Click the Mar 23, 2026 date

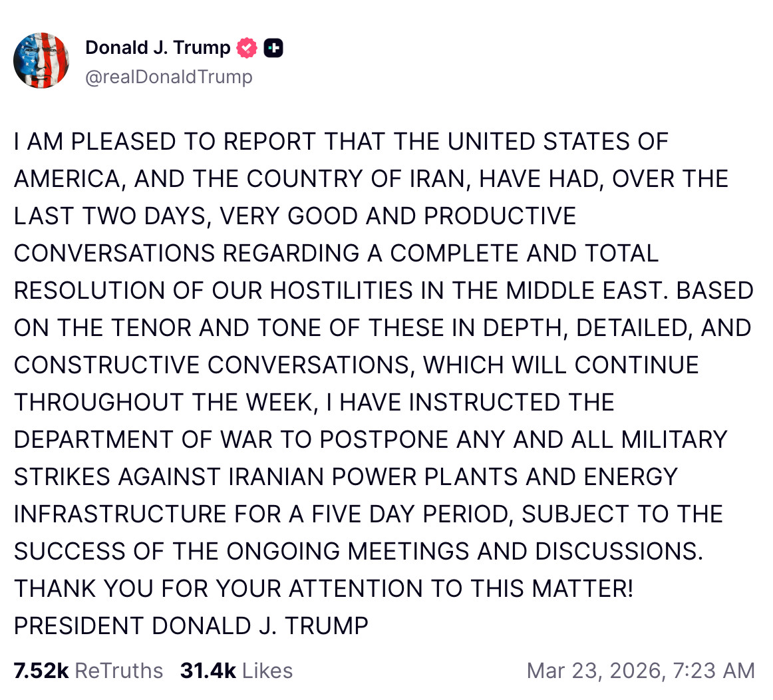click(596, 671)
